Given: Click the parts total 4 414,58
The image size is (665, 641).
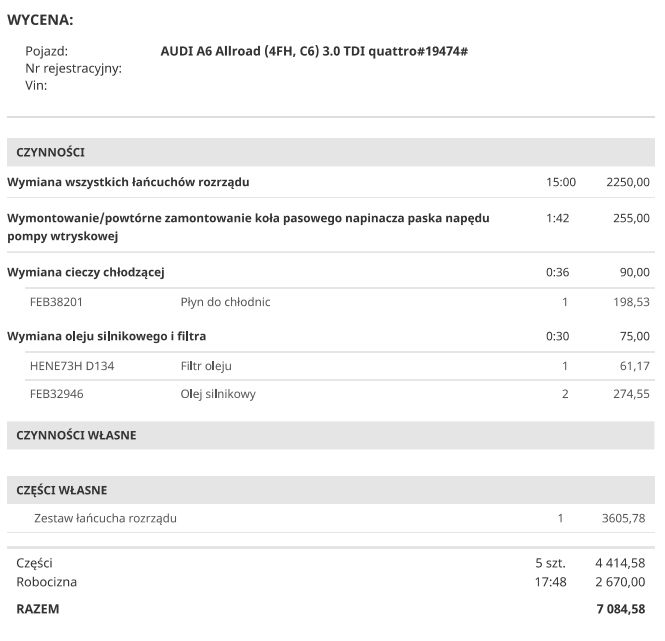Looking at the screenshot, I should tap(620, 563).
